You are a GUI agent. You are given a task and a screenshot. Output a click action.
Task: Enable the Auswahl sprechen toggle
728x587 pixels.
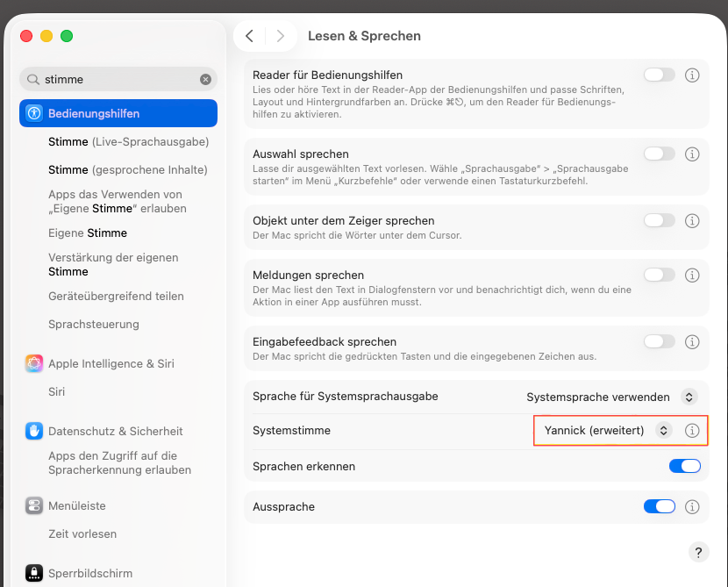(659, 154)
